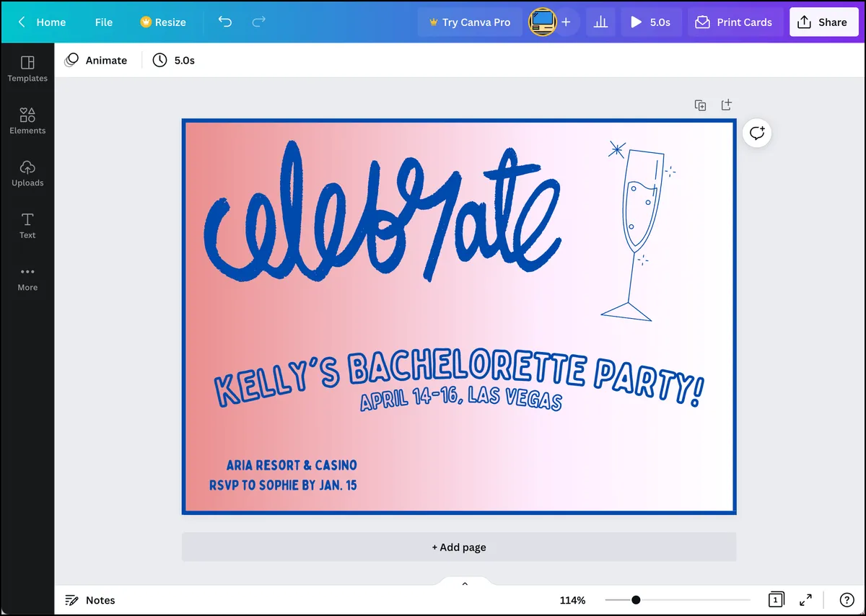Click the 114% zoom level
This screenshot has width=866, height=616.
572,600
